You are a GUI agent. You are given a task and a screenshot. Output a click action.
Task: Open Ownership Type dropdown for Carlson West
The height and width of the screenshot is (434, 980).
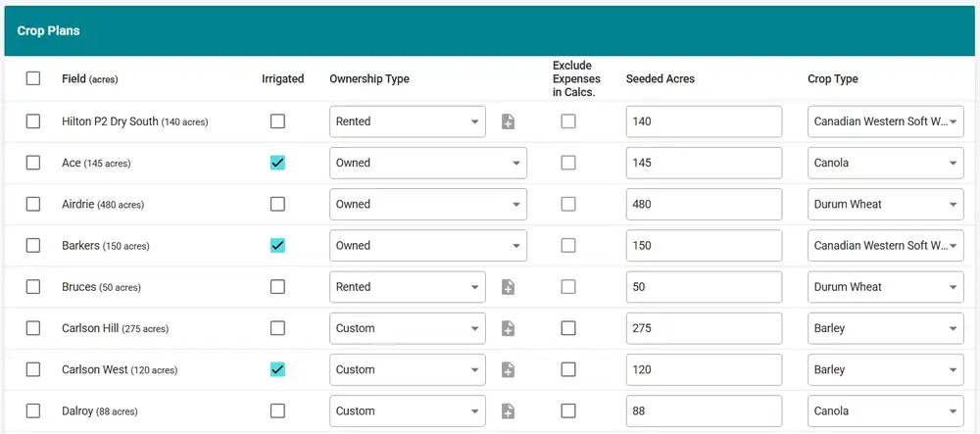(408, 369)
